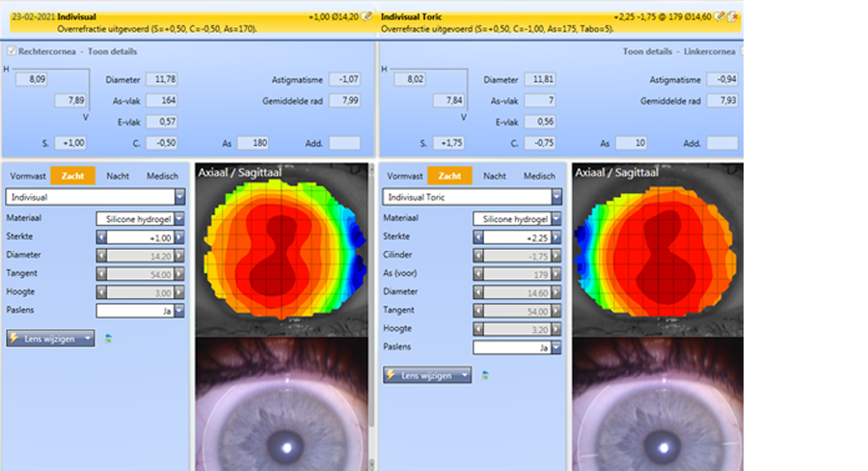Expand the right-eye Materiaal Silicone hydrogel dropdown
The image size is (868, 471).
point(179,219)
